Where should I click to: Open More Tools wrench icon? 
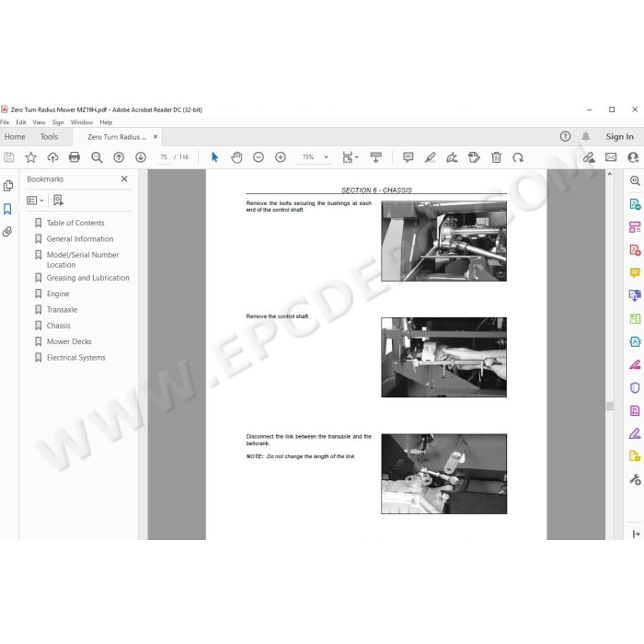pos(635,479)
